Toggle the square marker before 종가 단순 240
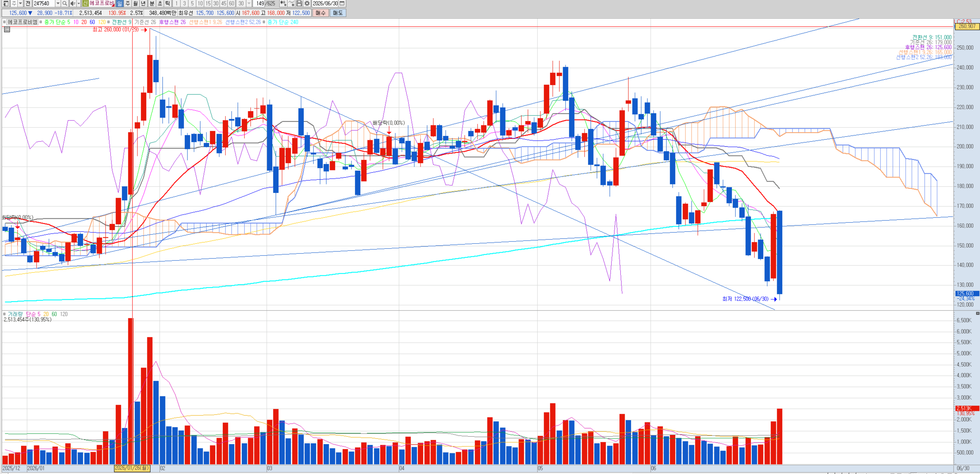Screen dimensions: 980x474 click(264, 22)
